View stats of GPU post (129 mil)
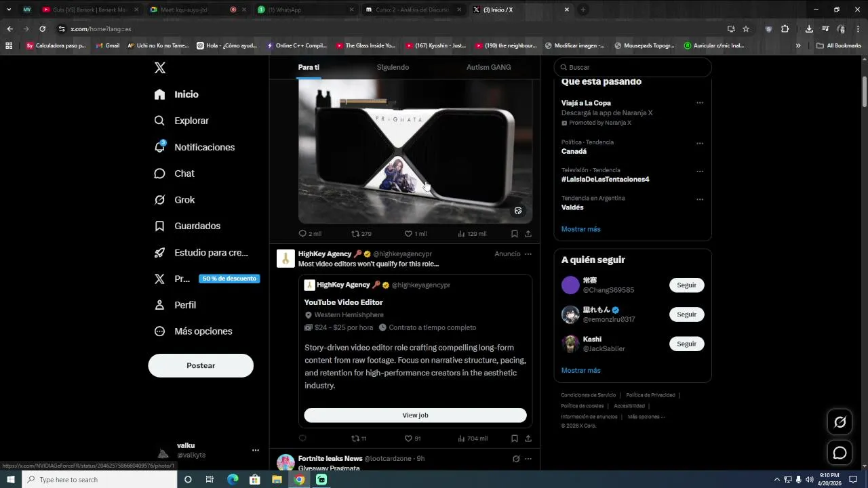868x488 pixels. [x=472, y=234]
